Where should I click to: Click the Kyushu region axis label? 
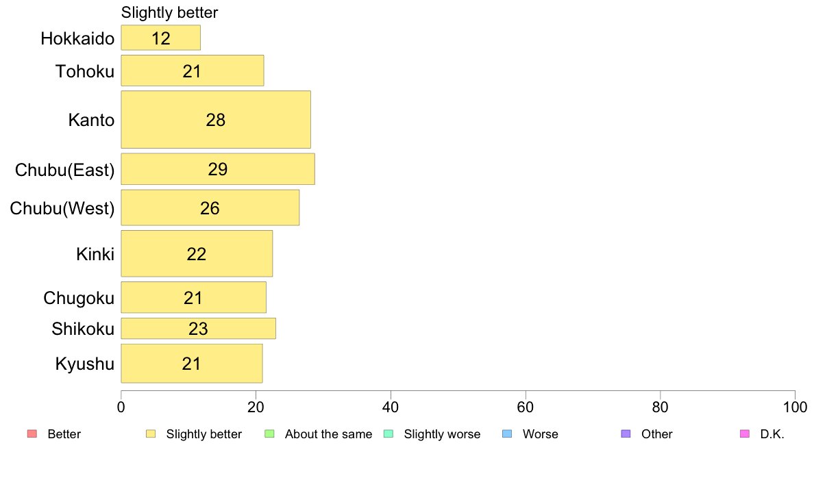pyautogui.click(x=85, y=364)
